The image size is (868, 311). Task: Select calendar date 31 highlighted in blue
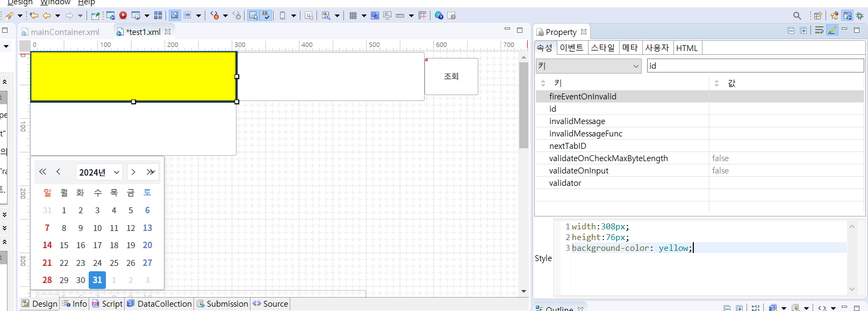tap(97, 280)
